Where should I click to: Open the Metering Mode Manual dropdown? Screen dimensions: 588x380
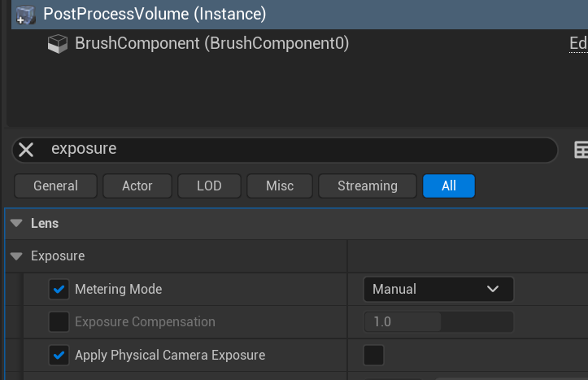[438, 289]
